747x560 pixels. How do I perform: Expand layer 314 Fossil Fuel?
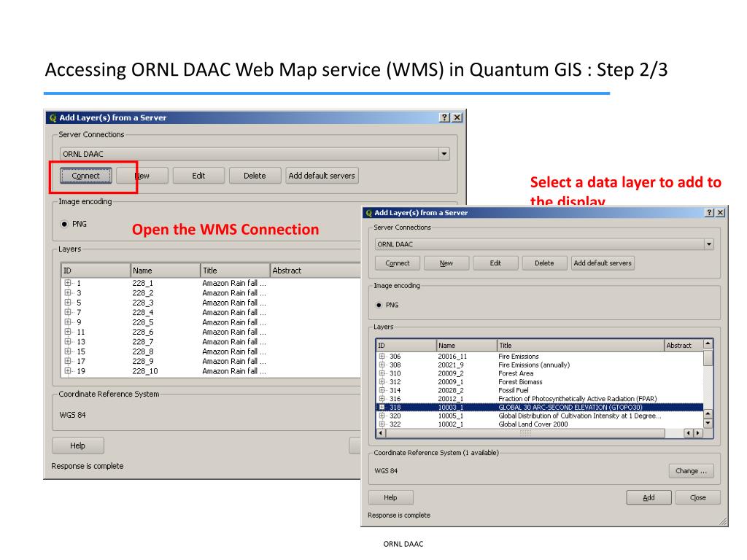(382, 390)
